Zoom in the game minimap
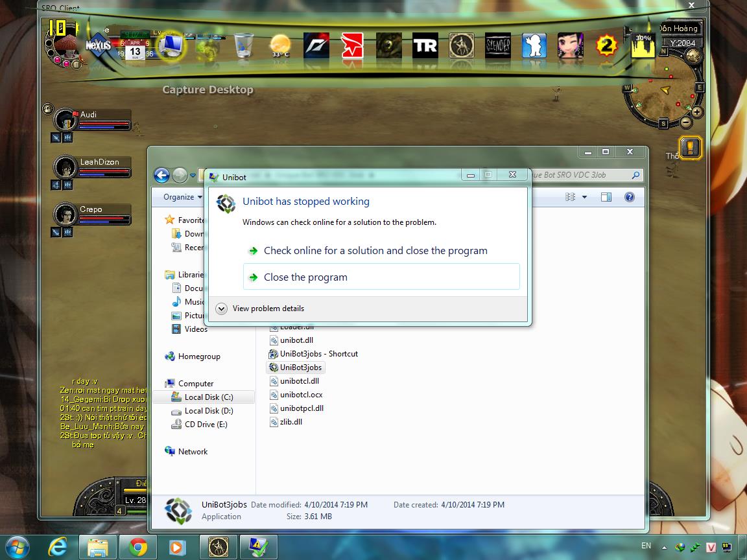 pos(696,112)
